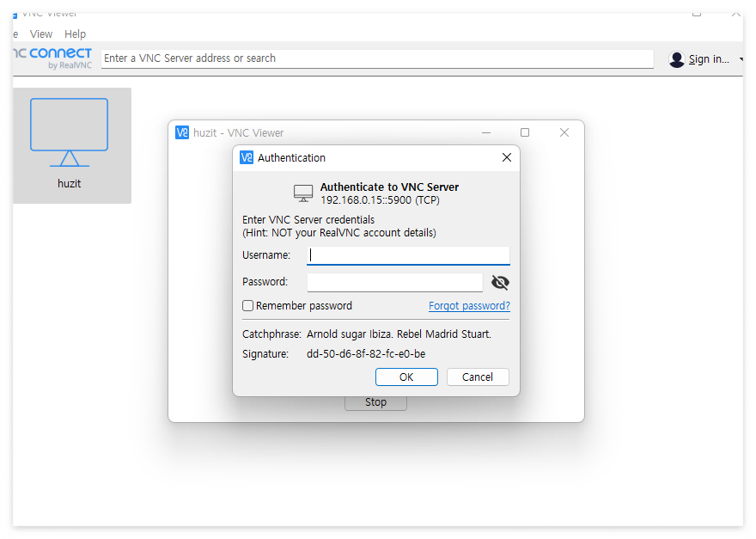This screenshot has height=539, width=756.
Task: Enable the Remember password checkbox
Action: click(247, 306)
